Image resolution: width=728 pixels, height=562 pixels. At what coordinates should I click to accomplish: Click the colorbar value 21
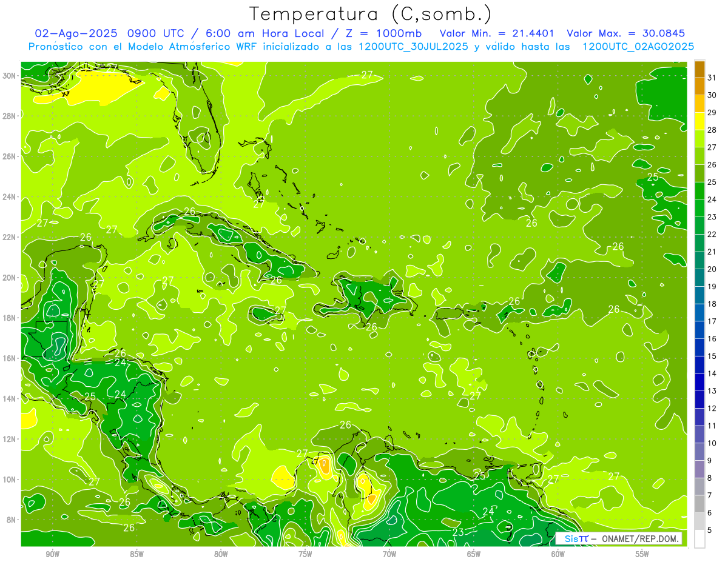pyautogui.click(x=712, y=252)
